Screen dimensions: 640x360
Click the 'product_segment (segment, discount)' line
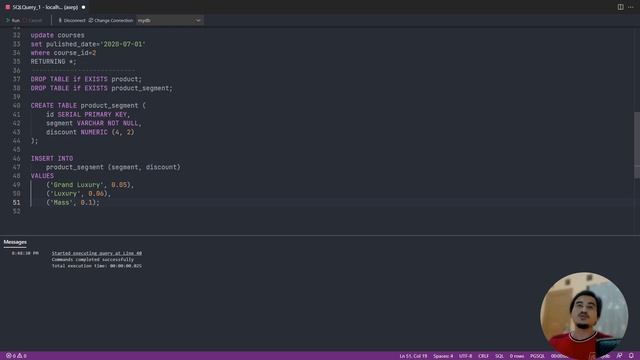point(113,167)
